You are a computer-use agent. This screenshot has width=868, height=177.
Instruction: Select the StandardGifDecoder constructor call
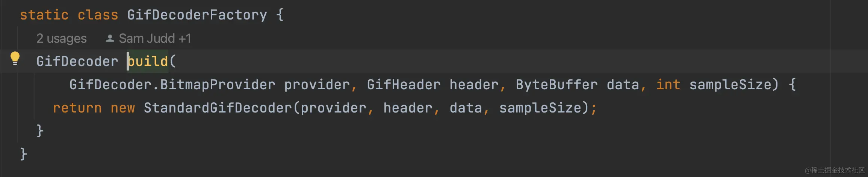point(218,108)
